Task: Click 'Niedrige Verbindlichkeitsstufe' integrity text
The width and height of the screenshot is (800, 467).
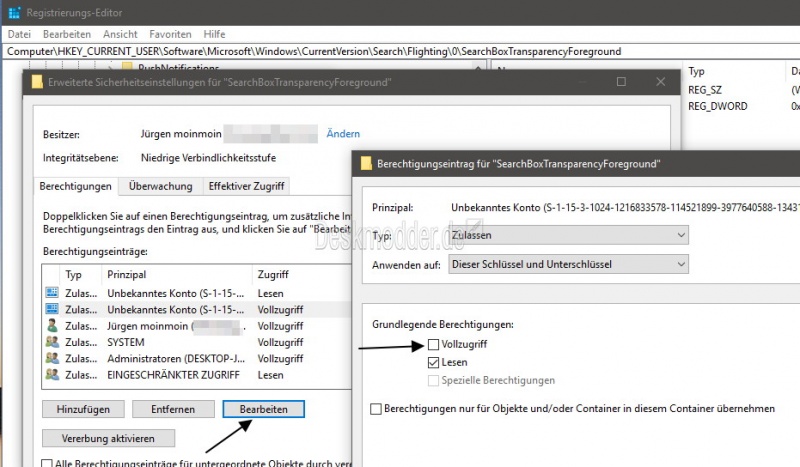Action: 208,158
